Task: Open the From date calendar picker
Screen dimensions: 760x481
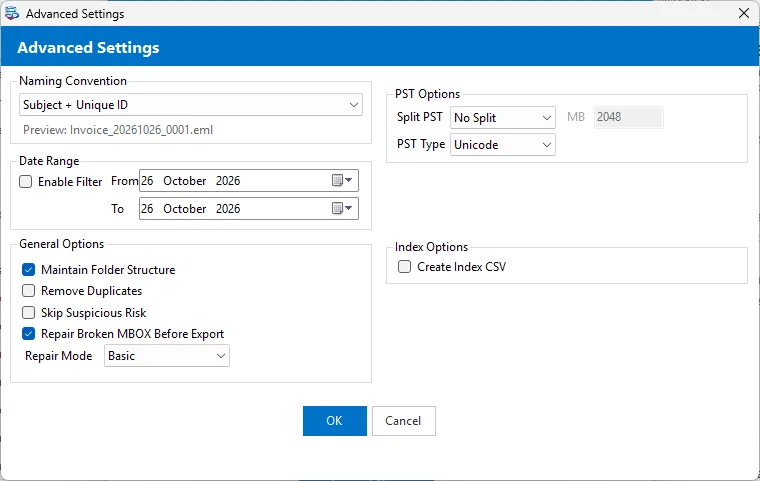Action: tap(342, 180)
